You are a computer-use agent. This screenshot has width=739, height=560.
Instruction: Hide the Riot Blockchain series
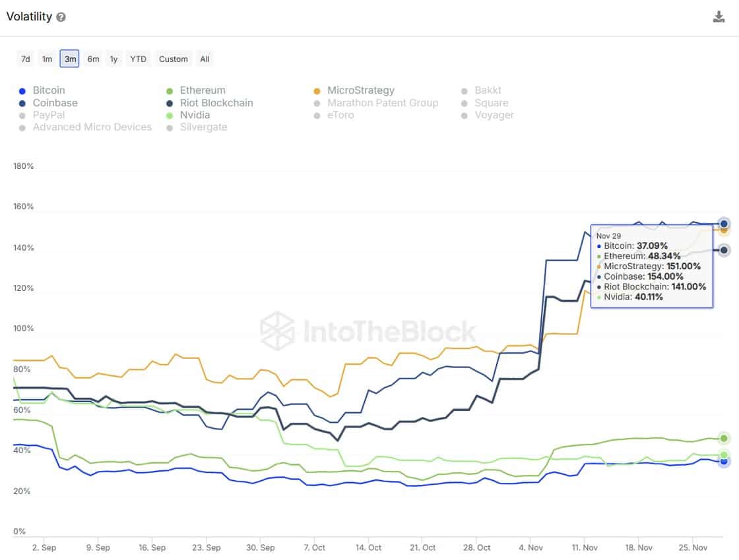(216, 103)
